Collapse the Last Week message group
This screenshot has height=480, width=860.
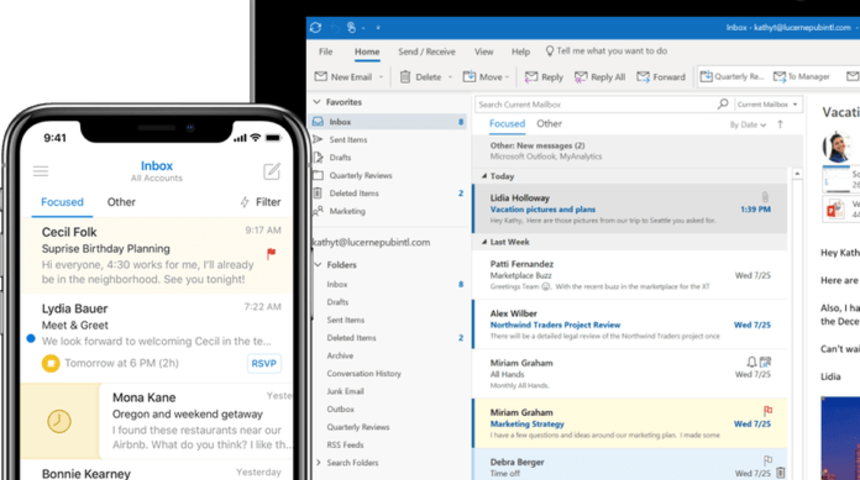coord(484,242)
